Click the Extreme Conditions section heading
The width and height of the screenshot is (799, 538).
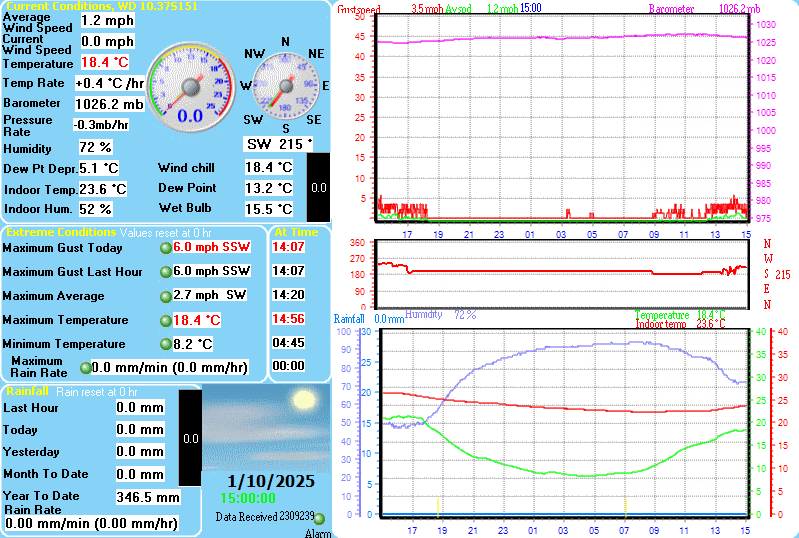(60, 232)
